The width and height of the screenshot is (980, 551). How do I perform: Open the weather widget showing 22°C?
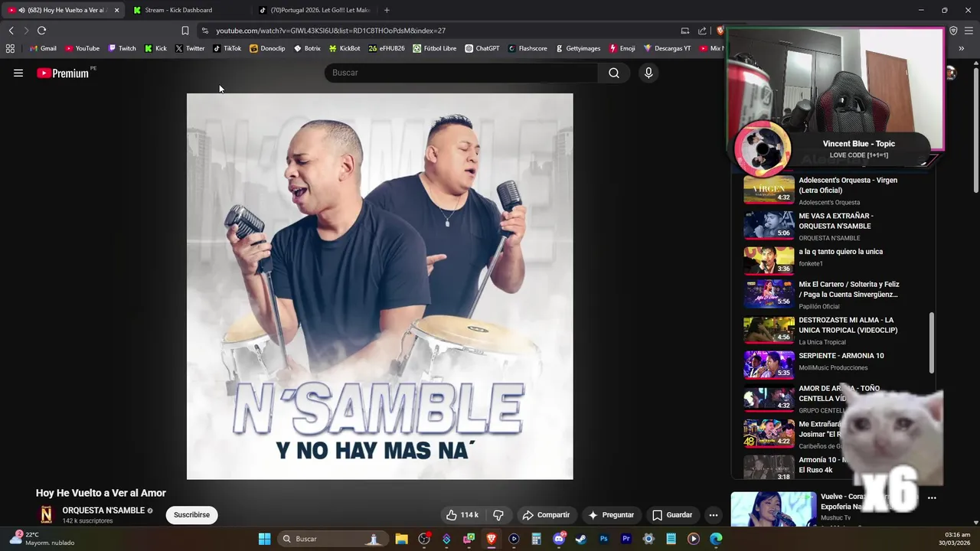(43, 539)
